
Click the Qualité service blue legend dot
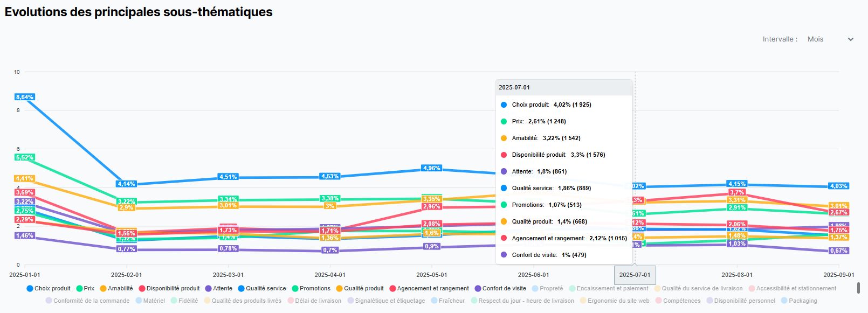pos(242,288)
